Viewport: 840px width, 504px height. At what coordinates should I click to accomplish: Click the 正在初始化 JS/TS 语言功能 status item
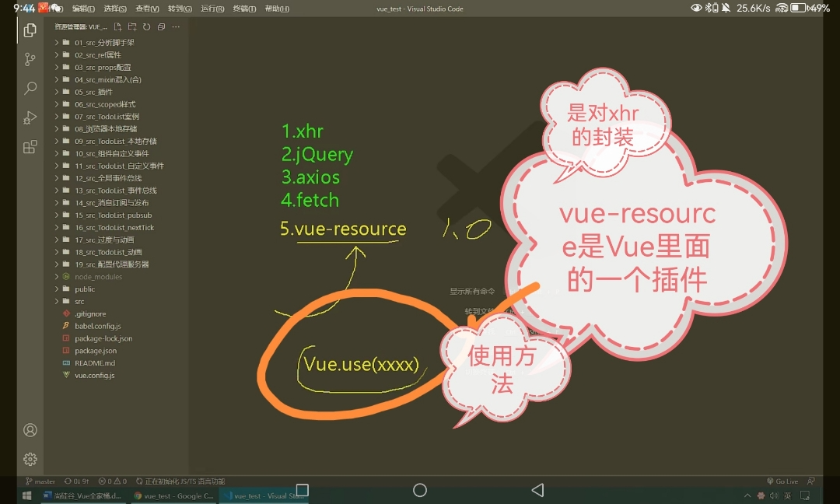pos(180,481)
